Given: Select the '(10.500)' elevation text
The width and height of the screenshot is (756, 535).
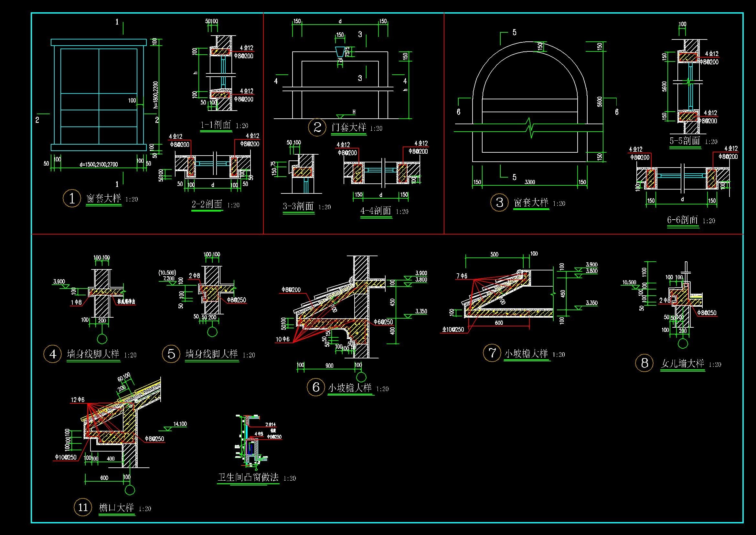Looking at the screenshot, I should tap(167, 273).
